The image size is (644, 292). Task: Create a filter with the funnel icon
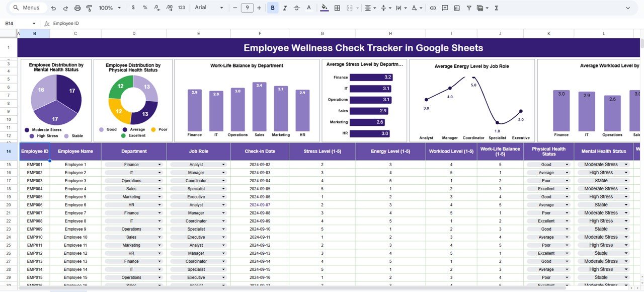tap(468, 8)
